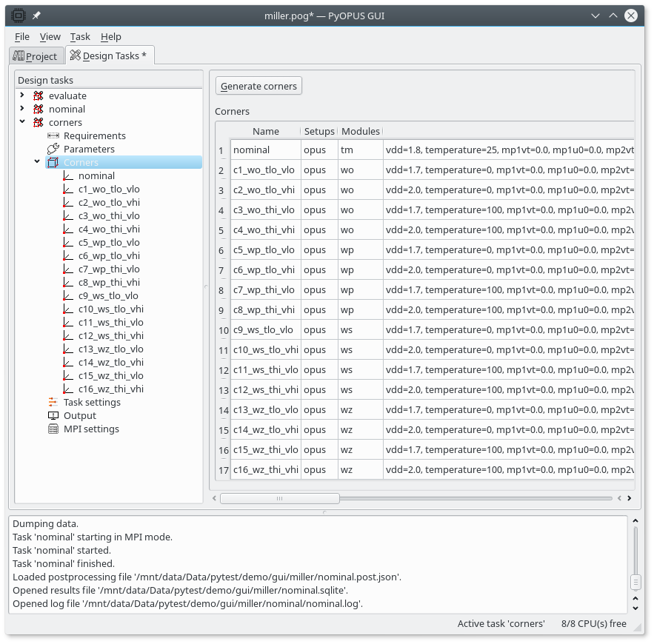Click the pin icon in title bar

(36, 16)
